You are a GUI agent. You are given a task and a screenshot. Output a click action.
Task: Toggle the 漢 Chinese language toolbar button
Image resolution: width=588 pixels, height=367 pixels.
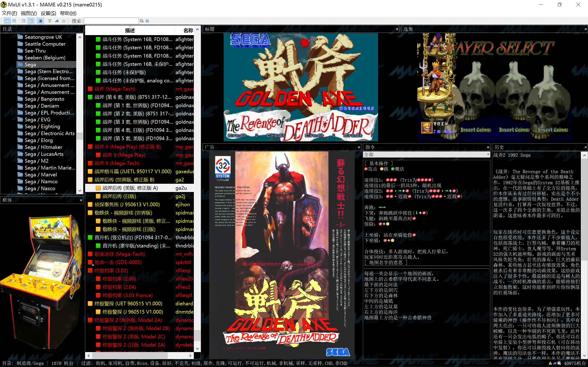pos(40,21)
